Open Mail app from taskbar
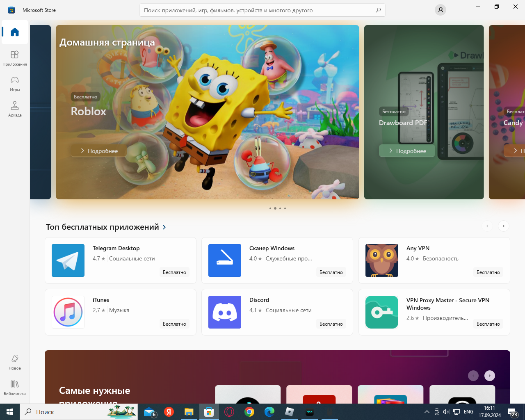Image resolution: width=525 pixels, height=420 pixels. pos(150,412)
